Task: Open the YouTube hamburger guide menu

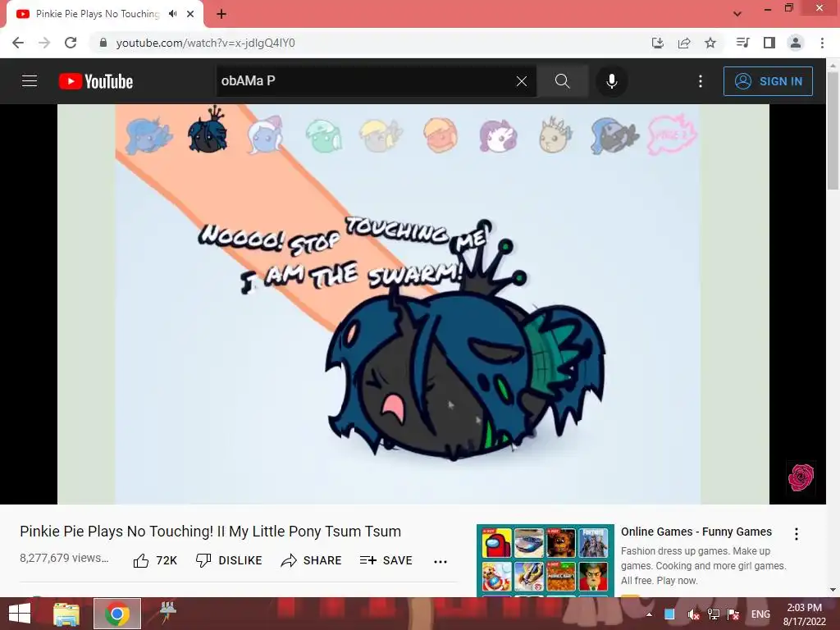Action: [30, 81]
